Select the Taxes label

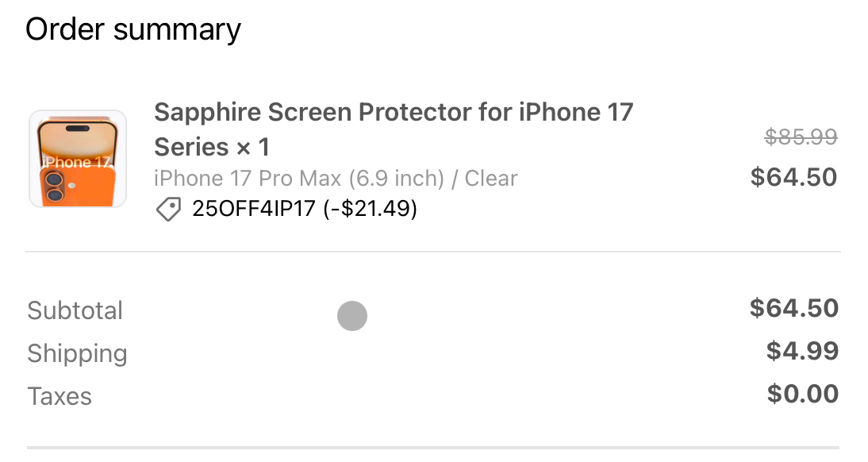[60, 396]
